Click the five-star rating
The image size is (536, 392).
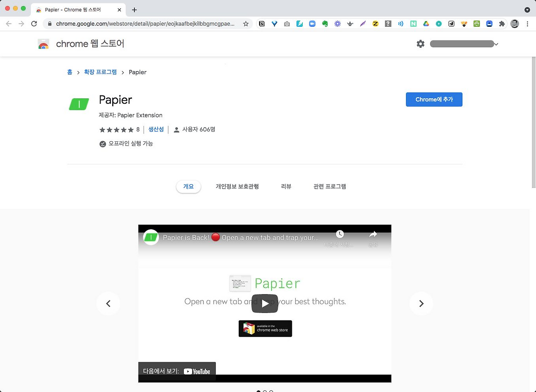[x=116, y=130]
